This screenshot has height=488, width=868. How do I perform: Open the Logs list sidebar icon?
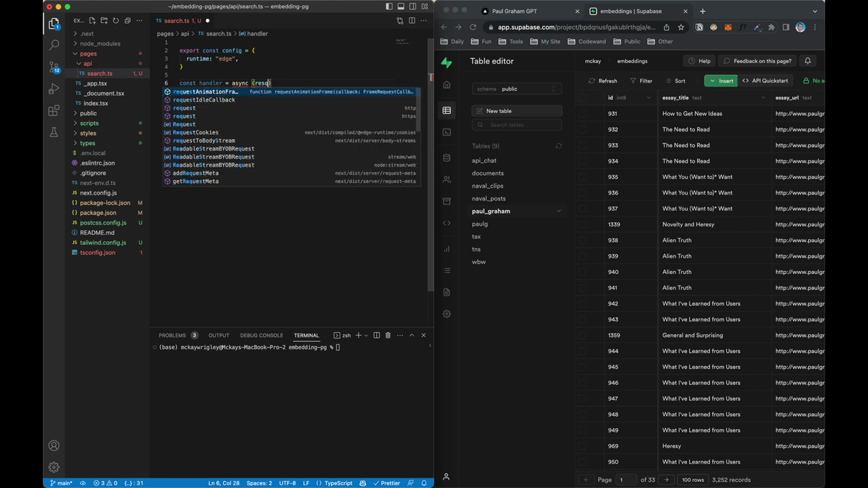[446, 270]
